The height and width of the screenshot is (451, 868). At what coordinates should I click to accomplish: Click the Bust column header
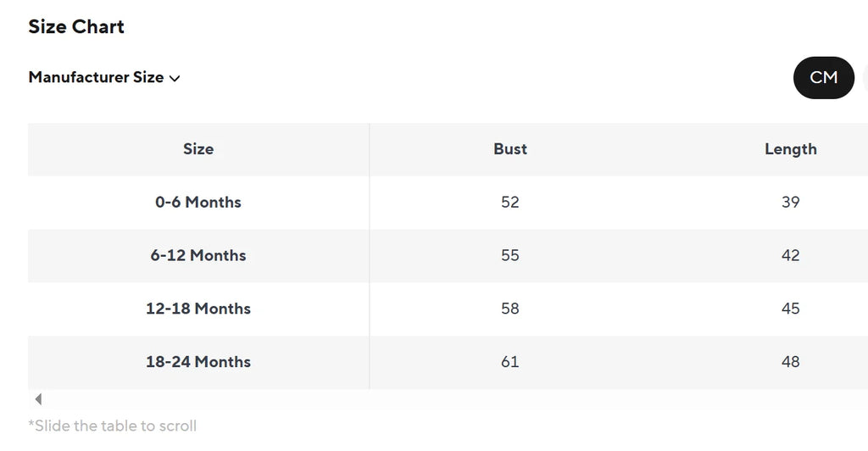[x=509, y=149]
